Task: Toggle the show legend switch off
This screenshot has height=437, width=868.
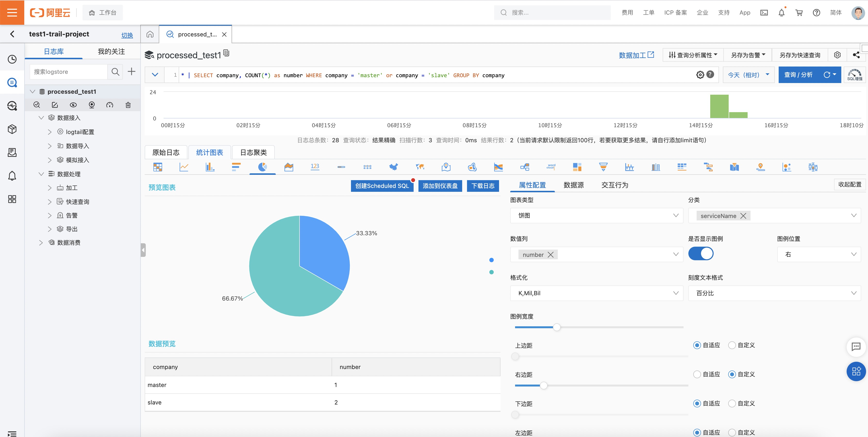Action: [701, 254]
